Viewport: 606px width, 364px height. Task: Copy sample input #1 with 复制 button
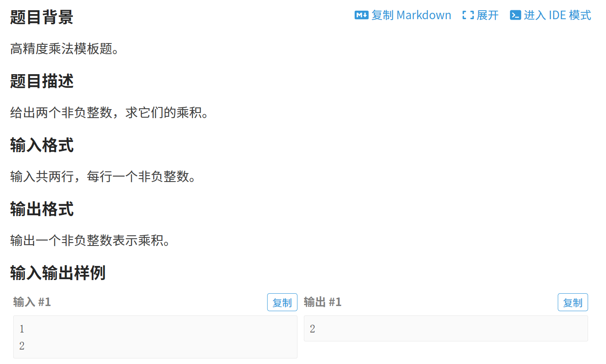pos(282,302)
